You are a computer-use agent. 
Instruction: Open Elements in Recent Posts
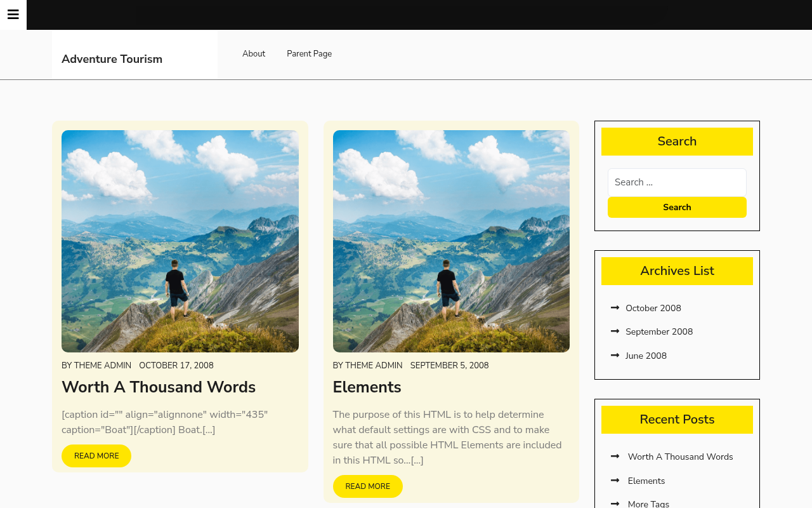click(x=646, y=481)
